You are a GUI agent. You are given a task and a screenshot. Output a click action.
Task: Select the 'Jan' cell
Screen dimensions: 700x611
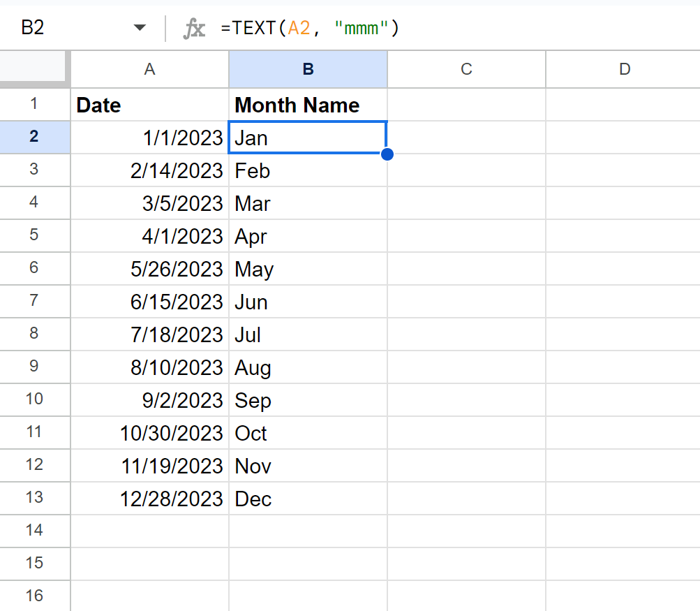pos(308,137)
